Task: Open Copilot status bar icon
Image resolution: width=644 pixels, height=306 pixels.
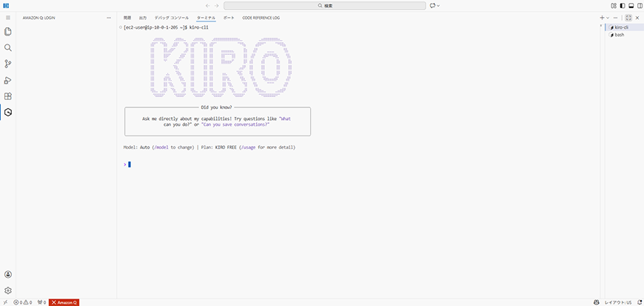Action: point(597,302)
